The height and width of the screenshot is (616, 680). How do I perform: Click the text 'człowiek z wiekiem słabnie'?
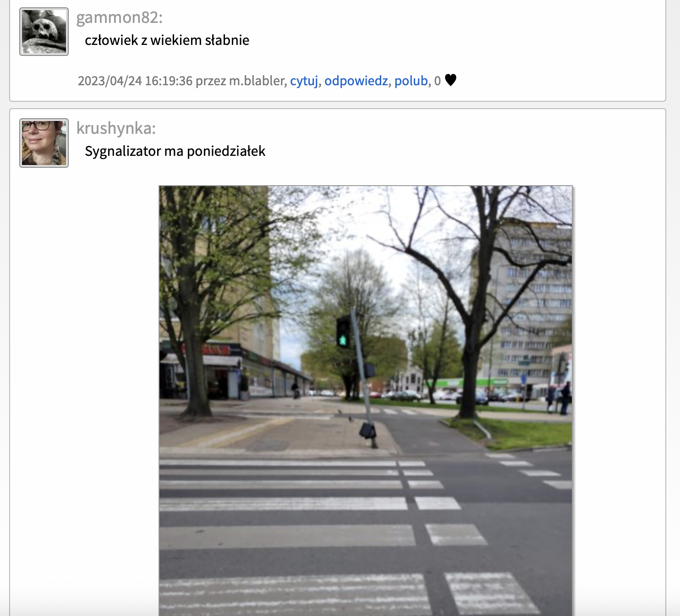(x=167, y=40)
